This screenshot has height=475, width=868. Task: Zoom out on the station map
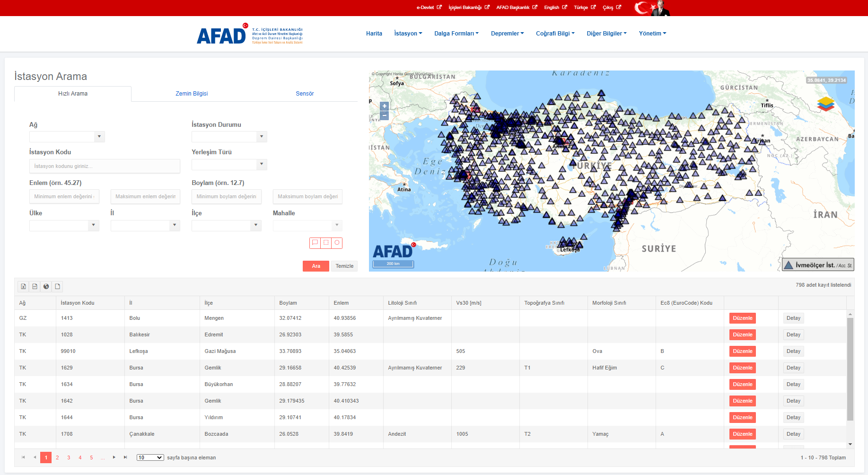[x=385, y=115]
